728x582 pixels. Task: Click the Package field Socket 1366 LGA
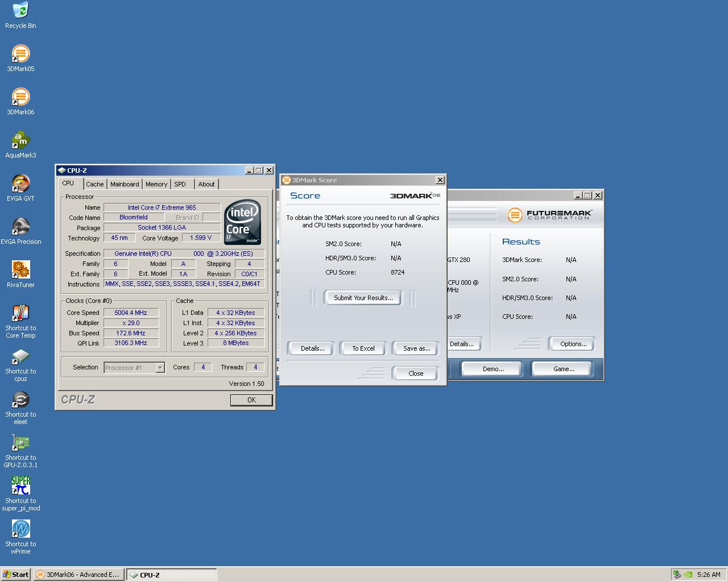162,227
